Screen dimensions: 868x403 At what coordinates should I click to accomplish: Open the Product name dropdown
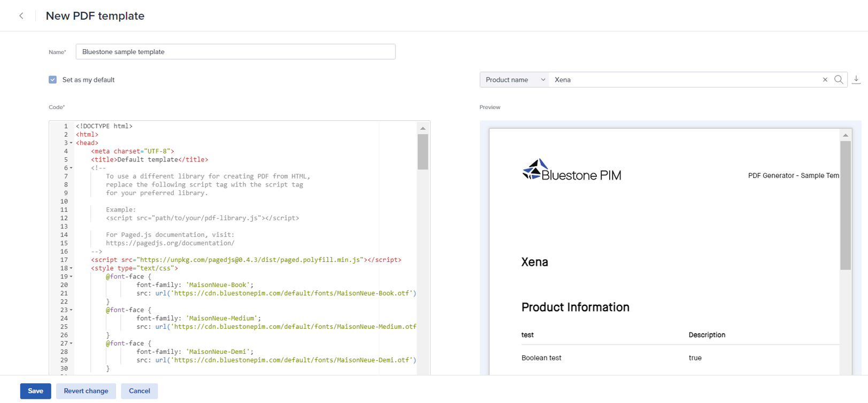pyautogui.click(x=514, y=80)
